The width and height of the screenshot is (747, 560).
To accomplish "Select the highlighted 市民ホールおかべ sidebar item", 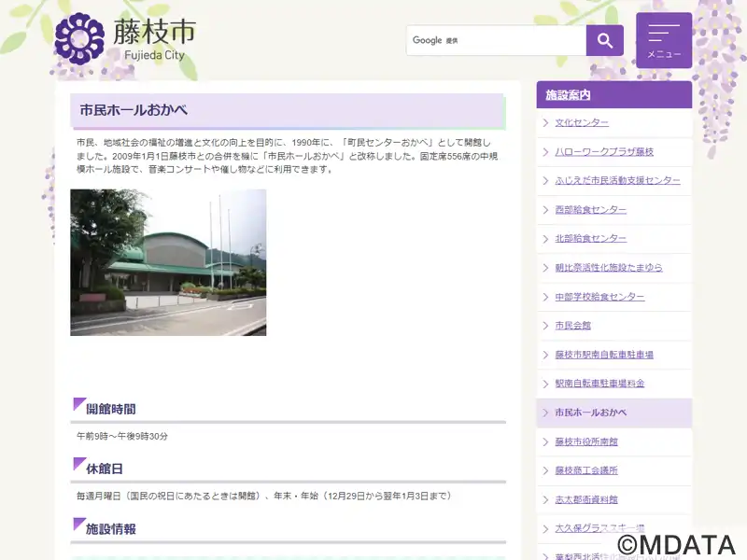I will point(614,413).
